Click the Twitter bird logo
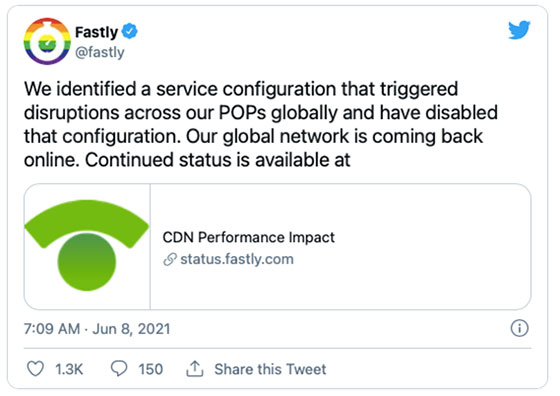This screenshot has height=396, width=560. pyautogui.click(x=519, y=30)
